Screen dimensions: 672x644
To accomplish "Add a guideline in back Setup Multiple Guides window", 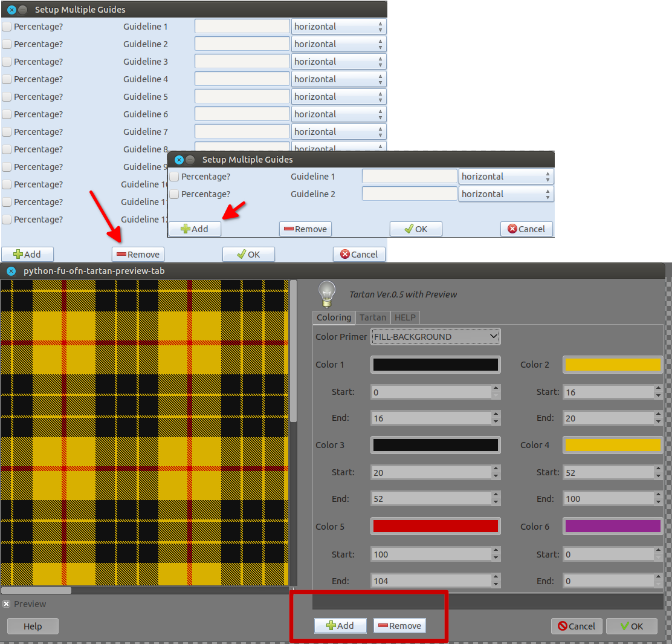I will (27, 254).
